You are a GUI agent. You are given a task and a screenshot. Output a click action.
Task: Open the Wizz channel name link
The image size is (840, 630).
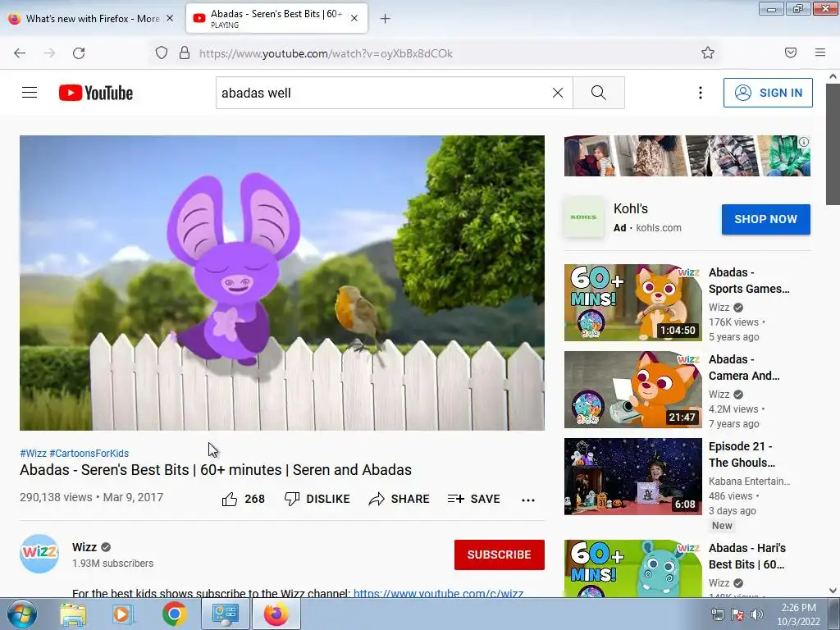tap(84, 547)
